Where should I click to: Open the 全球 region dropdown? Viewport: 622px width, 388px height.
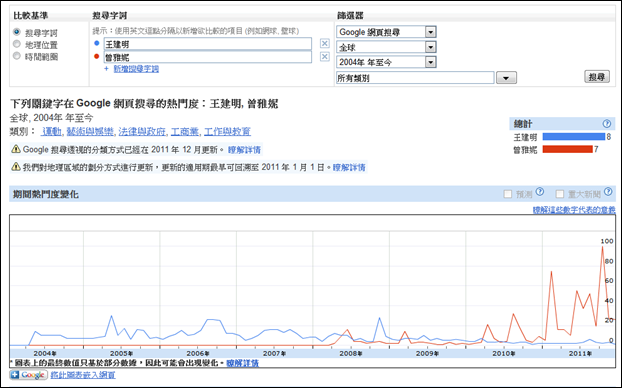(x=386, y=47)
